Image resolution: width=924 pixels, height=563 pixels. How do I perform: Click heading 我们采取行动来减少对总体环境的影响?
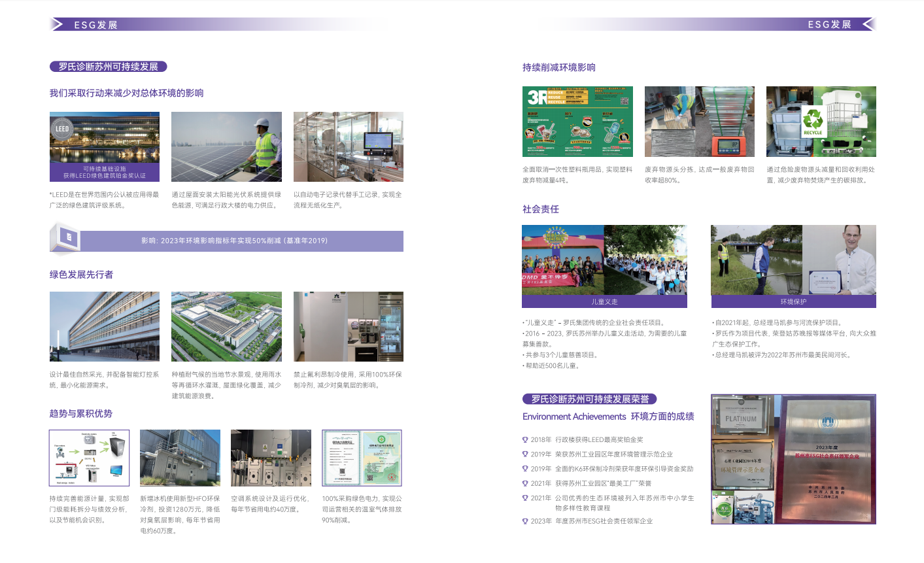coord(127,94)
